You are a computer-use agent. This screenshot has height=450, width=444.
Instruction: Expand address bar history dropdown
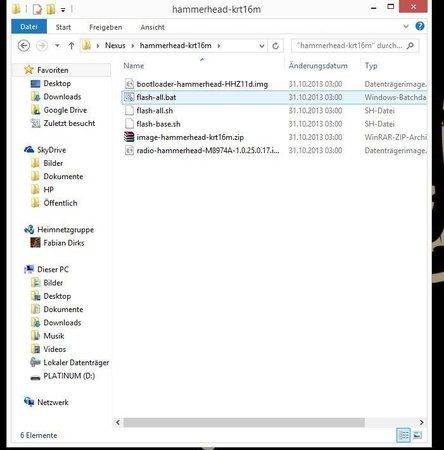click(x=262, y=46)
